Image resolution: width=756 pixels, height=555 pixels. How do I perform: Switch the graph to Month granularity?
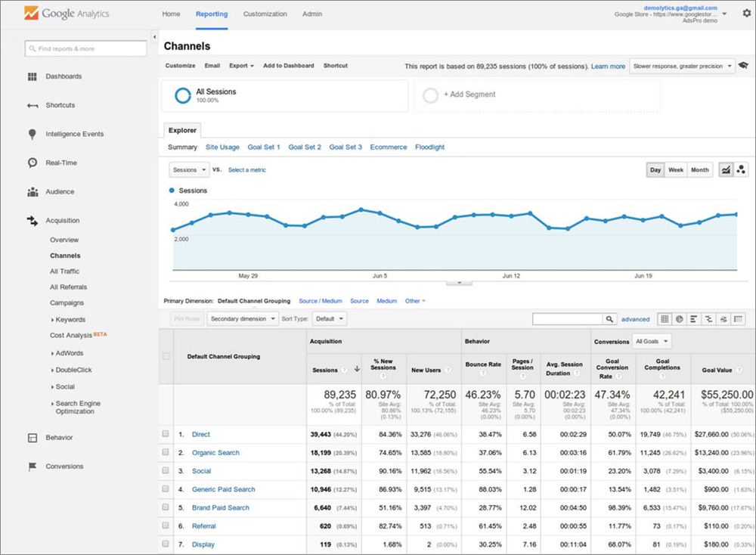(x=699, y=169)
